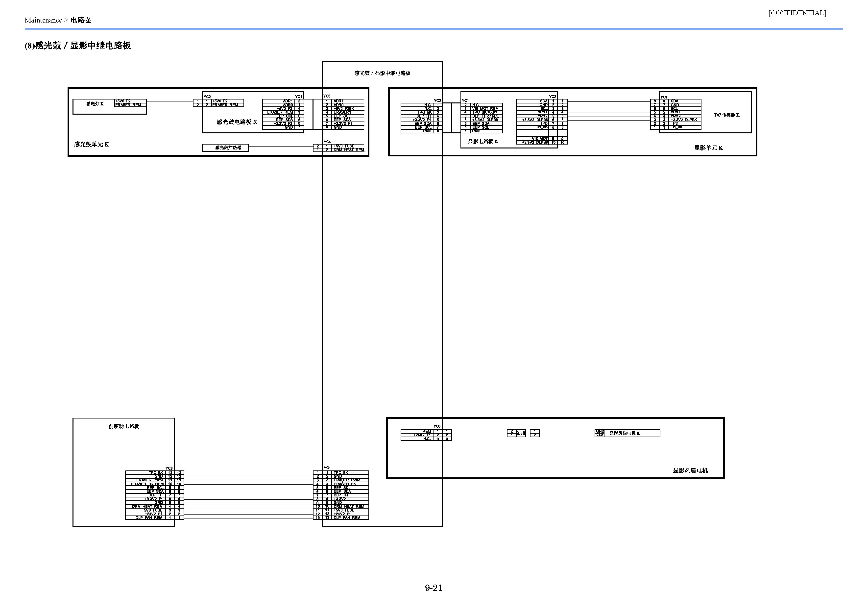Click the '感光鼓单元 K' label
This screenshot has height=614, width=868.
click(x=92, y=144)
